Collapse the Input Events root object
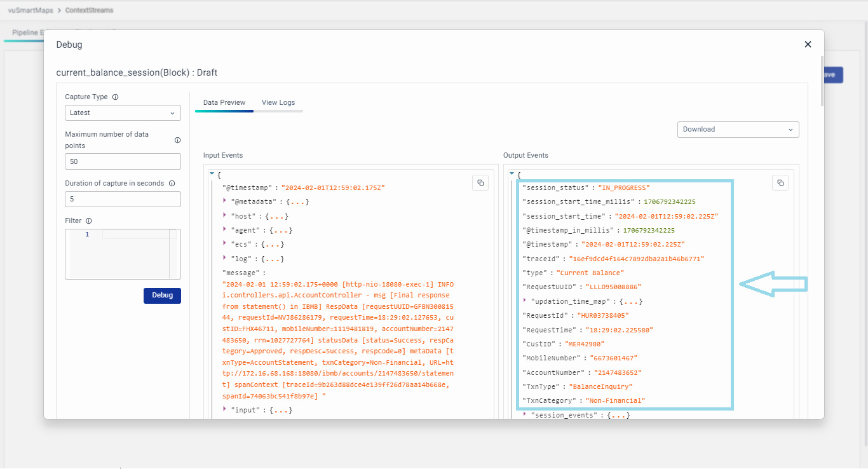The height and width of the screenshot is (469, 868). point(212,173)
